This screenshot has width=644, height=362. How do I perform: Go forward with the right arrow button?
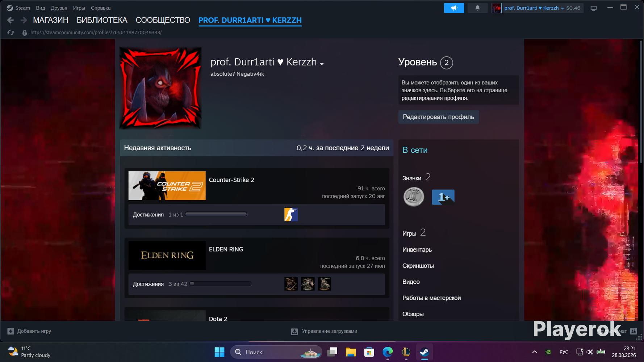24,20
